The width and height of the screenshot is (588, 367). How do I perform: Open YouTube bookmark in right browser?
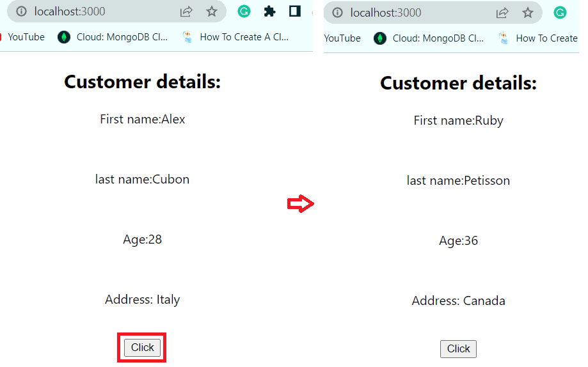[342, 38]
